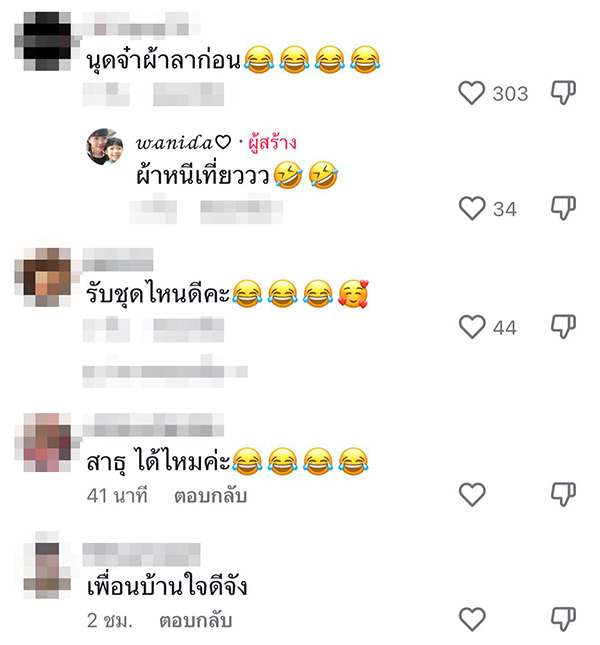Like the 41 นาที comment
Viewport: 600px width, 645px height.
(472, 494)
